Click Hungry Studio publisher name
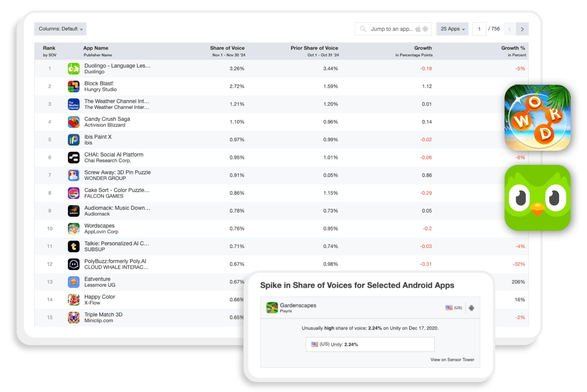Screen dimensions: 587x392 [101, 90]
